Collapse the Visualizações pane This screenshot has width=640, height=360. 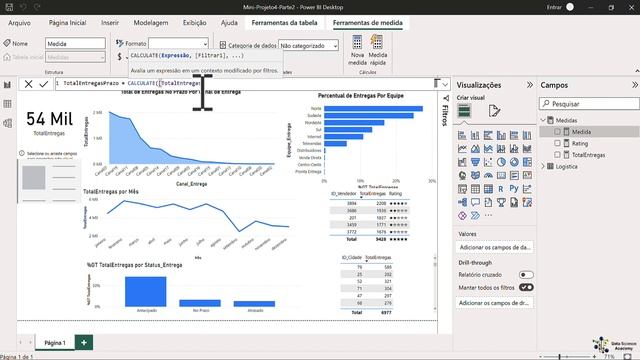pyautogui.click(x=529, y=85)
